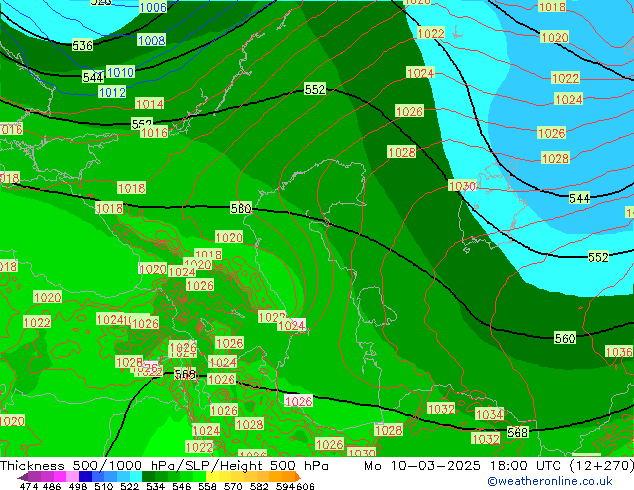Click the bright yellow swatch above 558
The height and width of the screenshot is (490, 634).
[x=212, y=477]
